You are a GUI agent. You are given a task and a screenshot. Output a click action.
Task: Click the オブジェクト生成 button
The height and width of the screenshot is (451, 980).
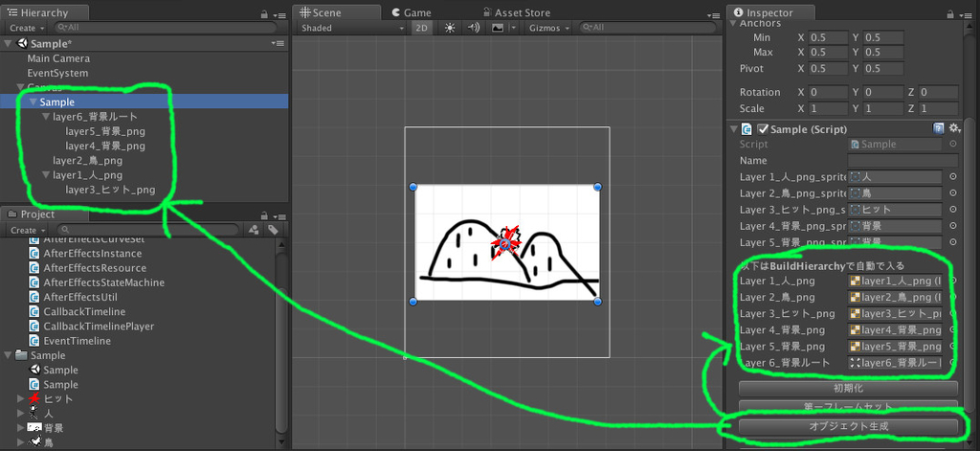pos(848,427)
